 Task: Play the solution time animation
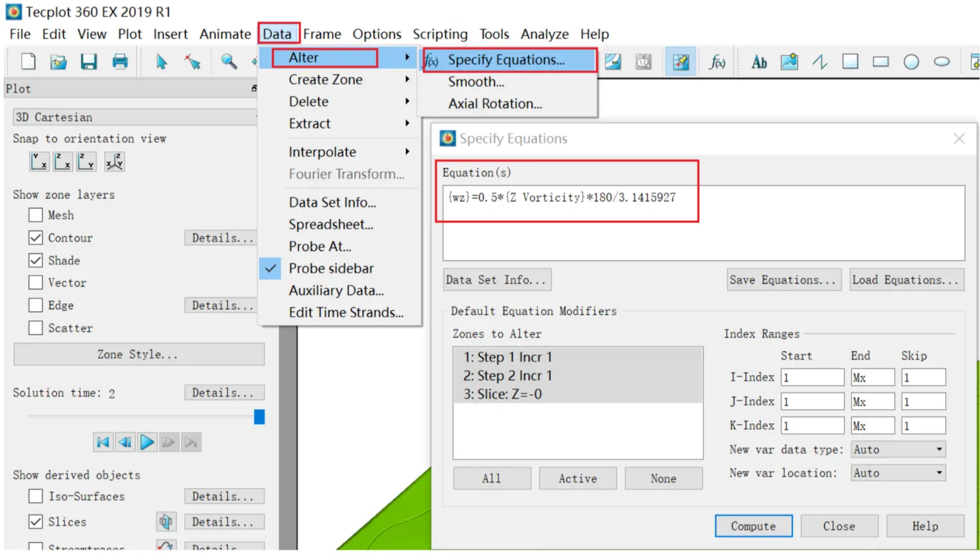(x=147, y=443)
